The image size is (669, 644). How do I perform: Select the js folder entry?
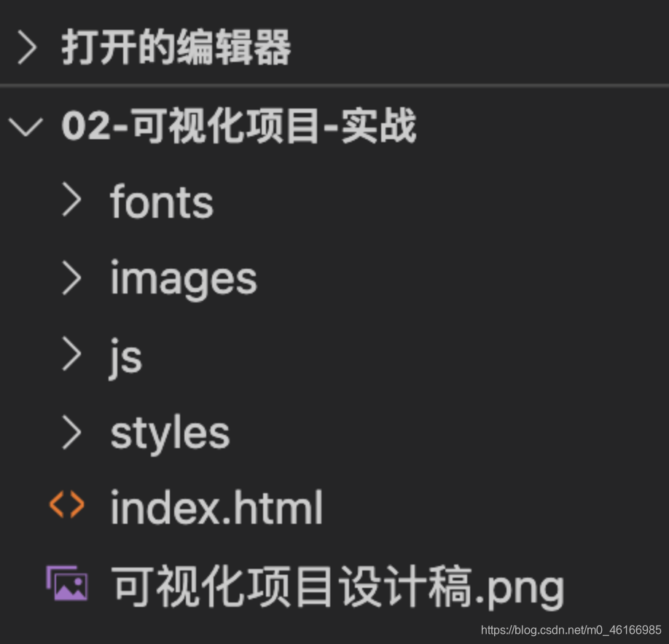click(124, 355)
